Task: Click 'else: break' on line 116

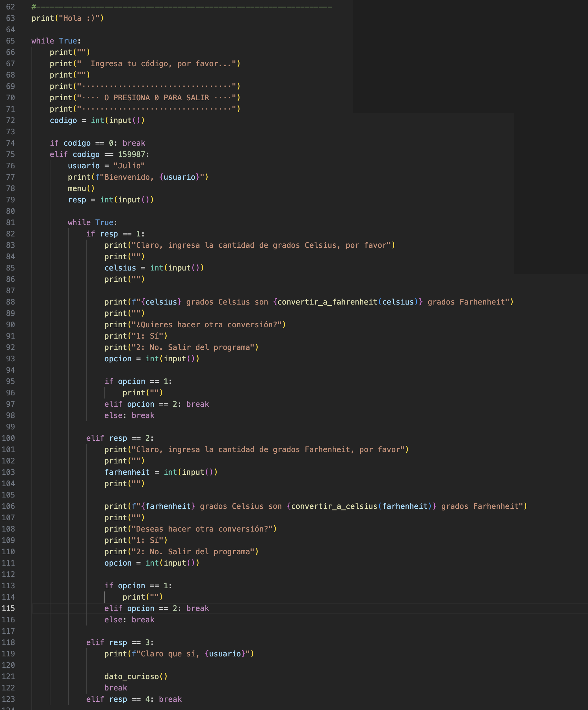Action: tap(129, 620)
